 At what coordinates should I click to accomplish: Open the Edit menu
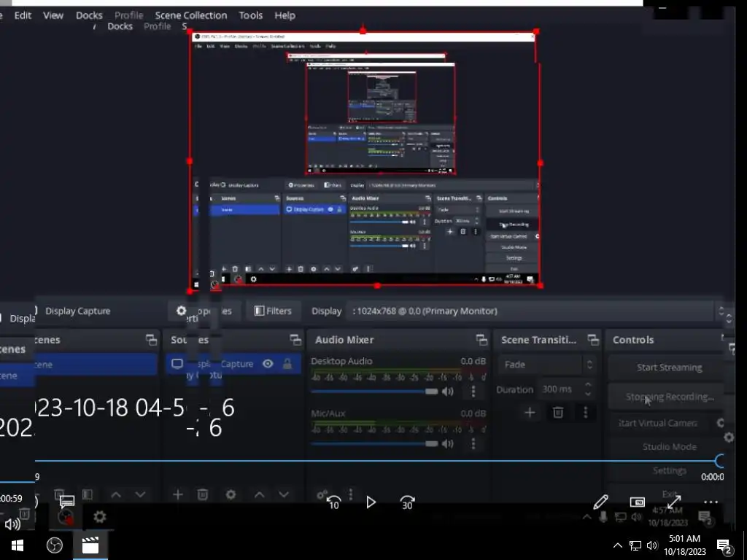pos(23,15)
